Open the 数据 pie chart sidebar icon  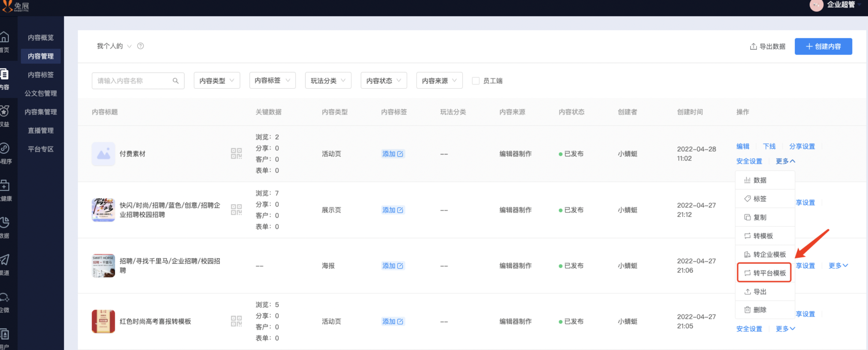tap(4, 222)
